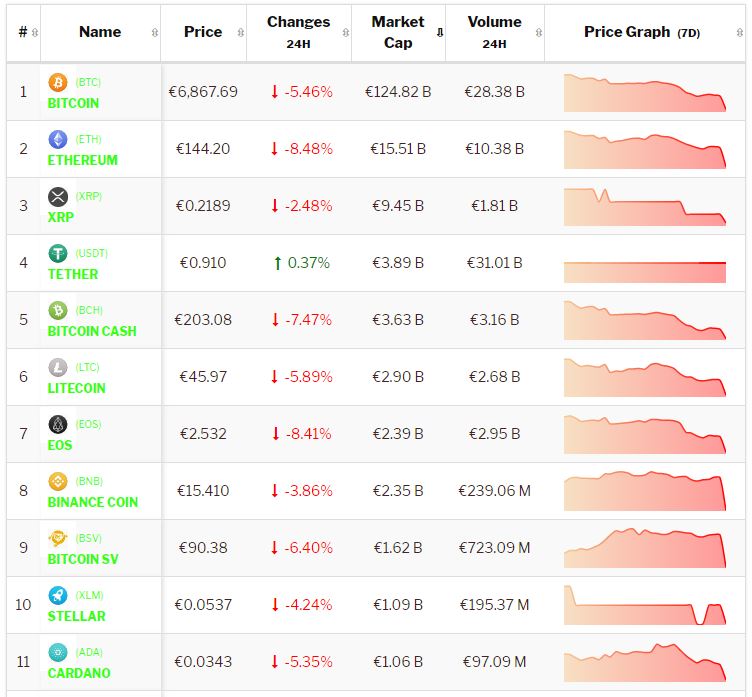Click Bitcoin's 7-day price graph

tap(644, 92)
